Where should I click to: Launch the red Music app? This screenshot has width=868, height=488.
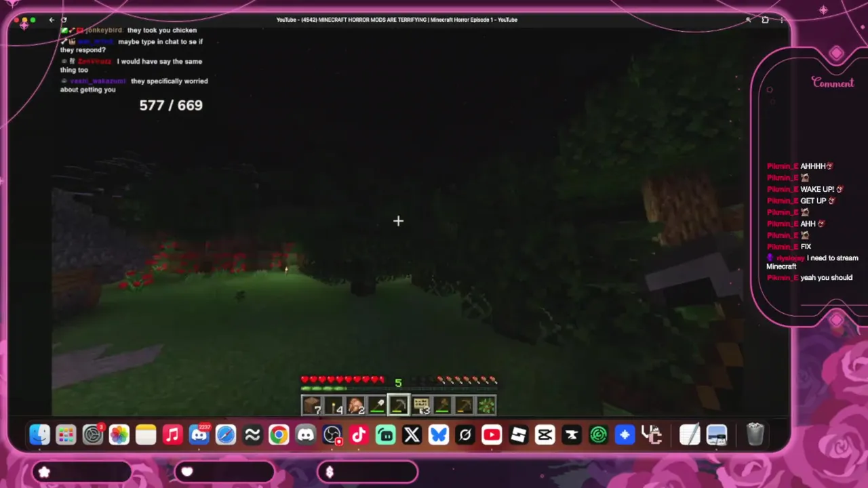[x=172, y=434]
